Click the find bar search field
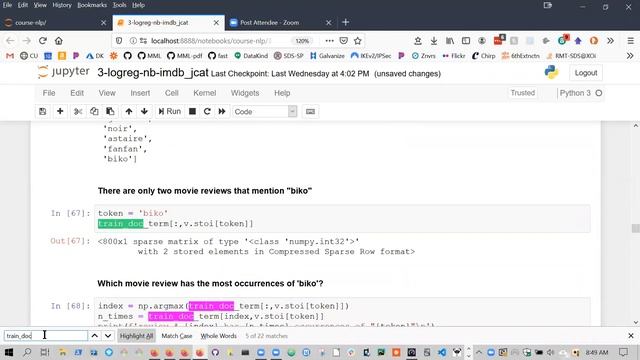Image resolution: width=640 pixels, height=360 pixels. [x=46, y=336]
